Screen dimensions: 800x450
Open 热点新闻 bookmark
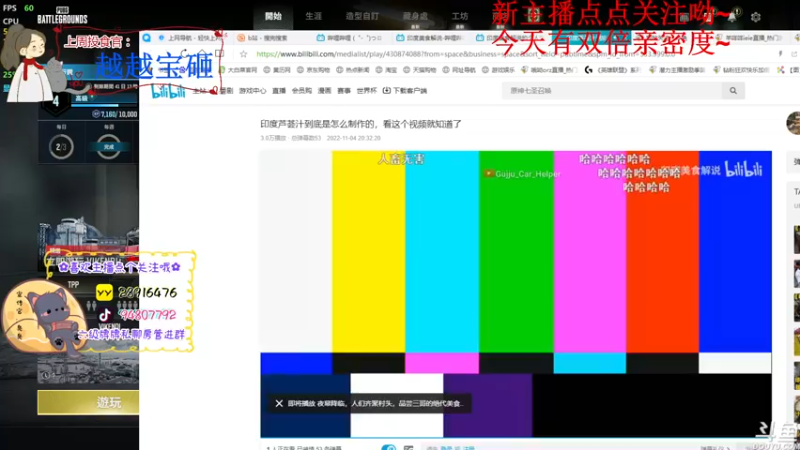[x=353, y=70]
